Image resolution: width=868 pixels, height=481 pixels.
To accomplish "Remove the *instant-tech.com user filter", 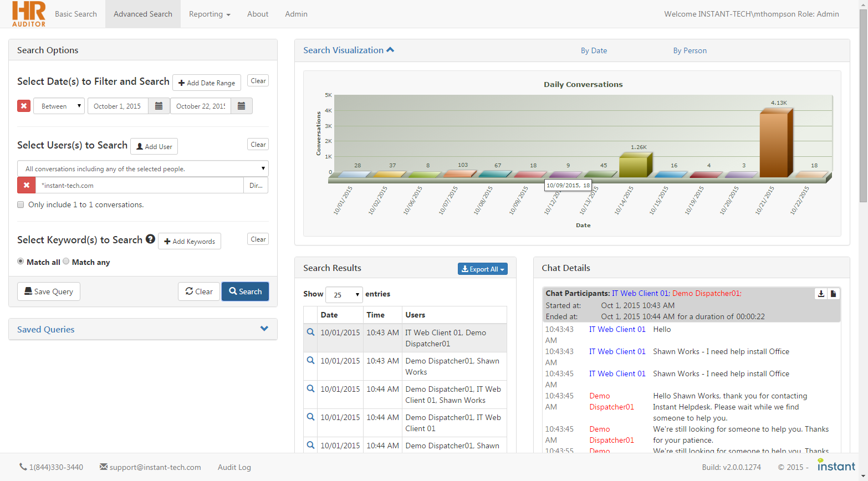I will pos(26,185).
